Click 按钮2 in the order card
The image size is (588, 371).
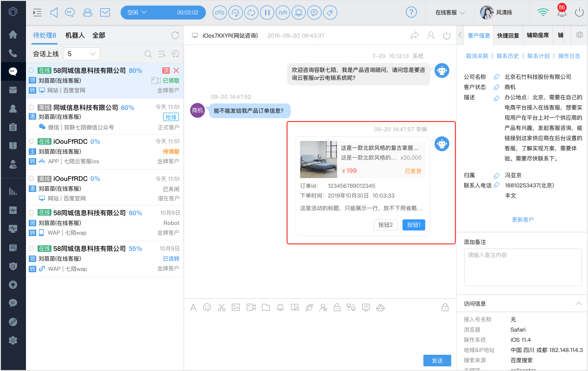[x=386, y=225]
